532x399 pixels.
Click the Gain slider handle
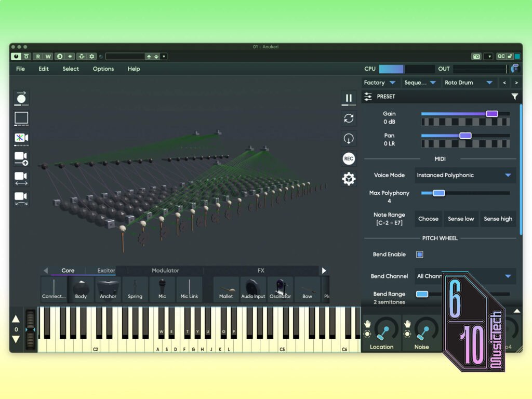491,114
